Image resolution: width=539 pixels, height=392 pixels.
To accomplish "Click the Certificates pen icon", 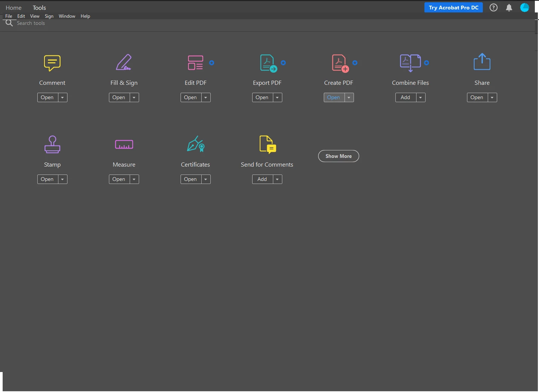I will (x=196, y=144).
